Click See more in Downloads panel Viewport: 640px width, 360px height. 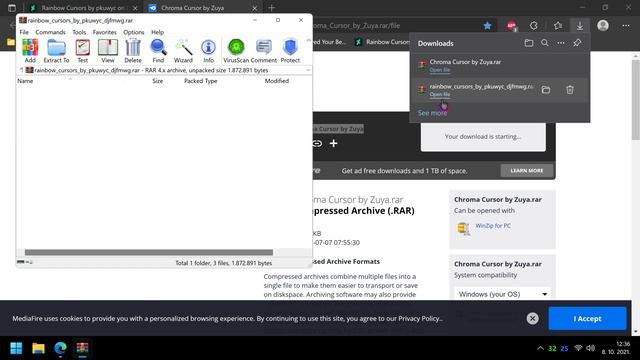[432, 113]
